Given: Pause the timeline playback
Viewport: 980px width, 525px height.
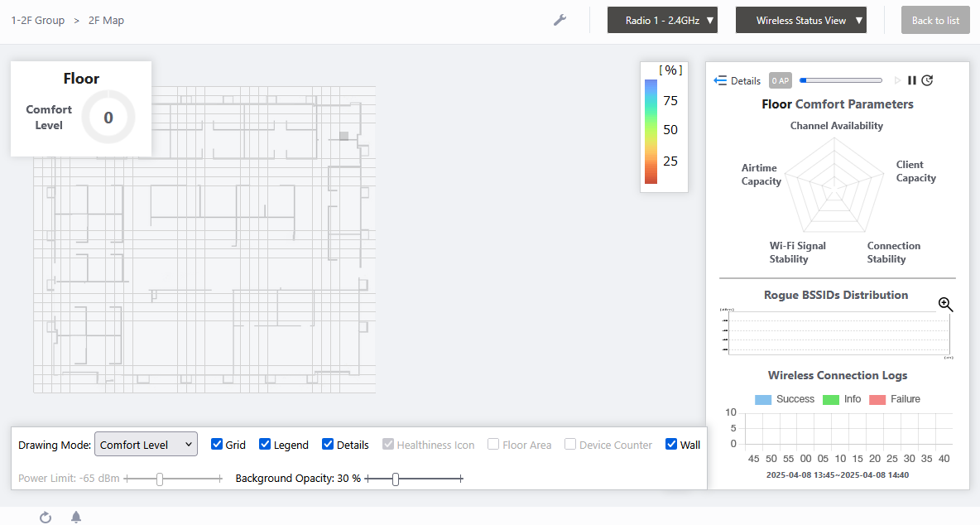Looking at the screenshot, I should point(911,80).
